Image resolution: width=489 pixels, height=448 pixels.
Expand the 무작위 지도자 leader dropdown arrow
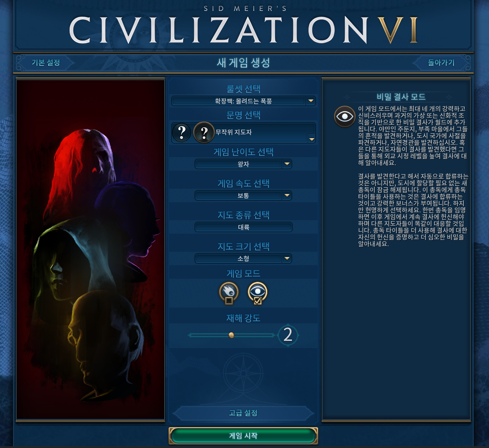tap(312, 139)
